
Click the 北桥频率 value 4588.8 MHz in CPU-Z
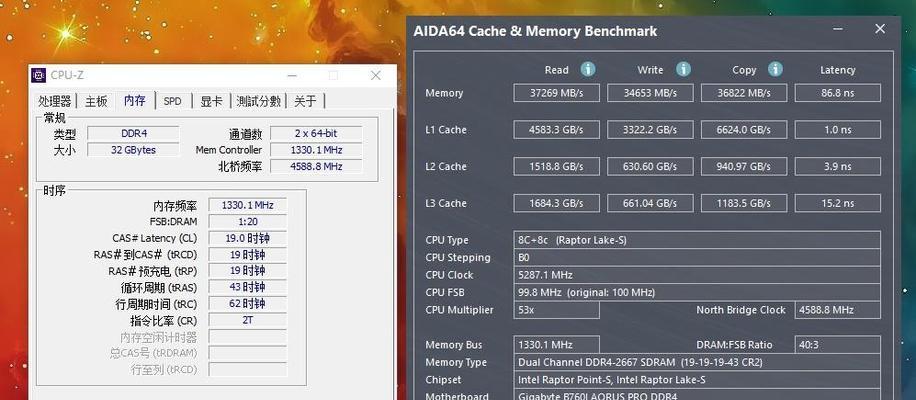(x=316, y=166)
